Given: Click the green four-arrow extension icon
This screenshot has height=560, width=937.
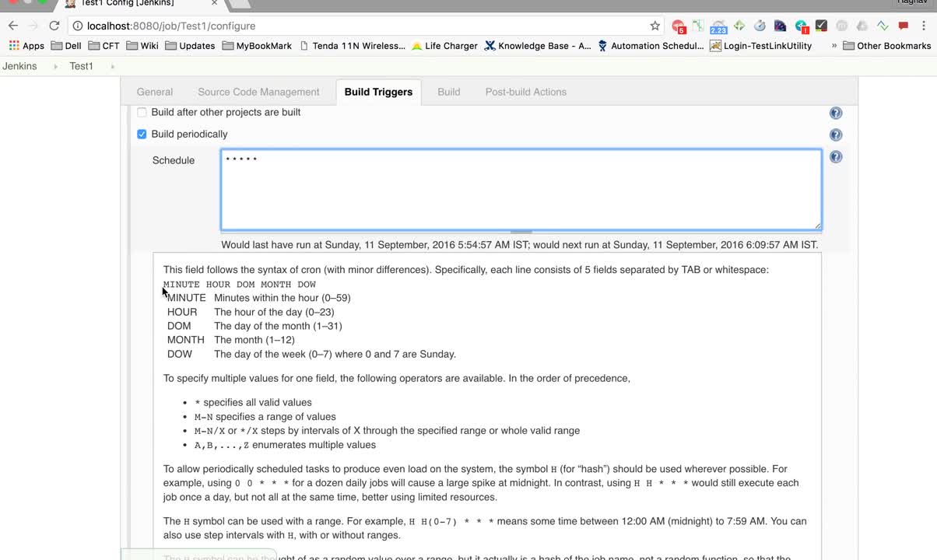Looking at the screenshot, I should click(739, 26).
